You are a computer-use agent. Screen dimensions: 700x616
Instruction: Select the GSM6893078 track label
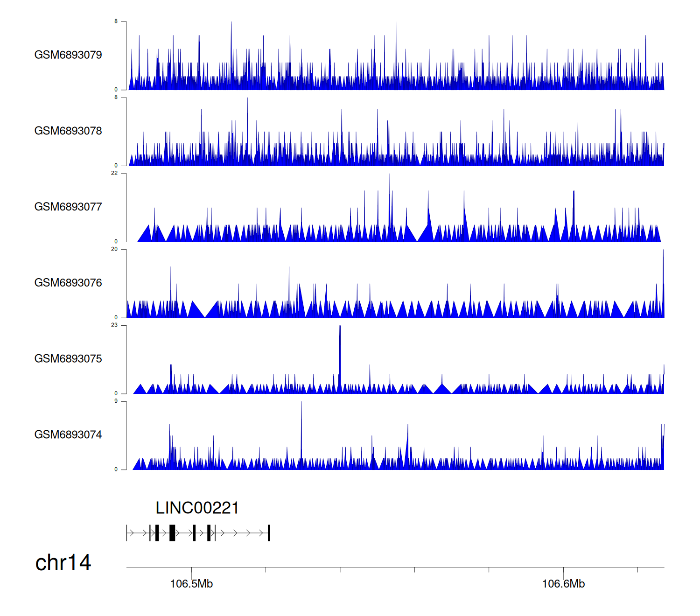(68, 131)
